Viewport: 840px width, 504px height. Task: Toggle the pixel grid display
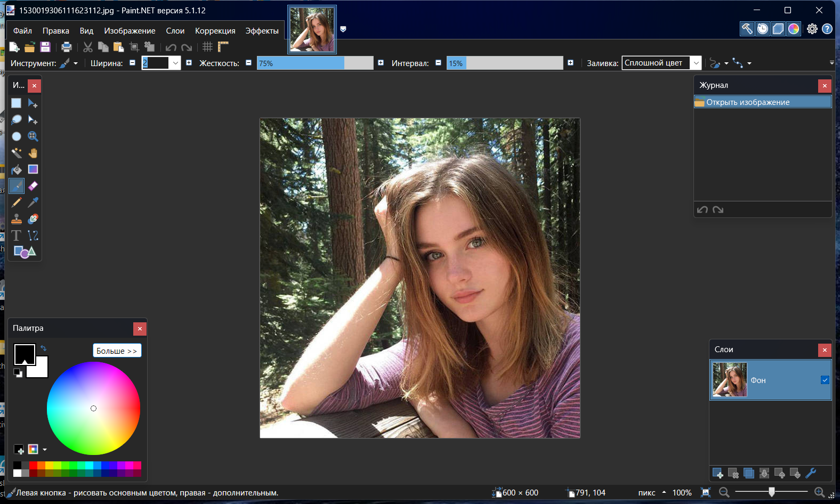(x=207, y=47)
